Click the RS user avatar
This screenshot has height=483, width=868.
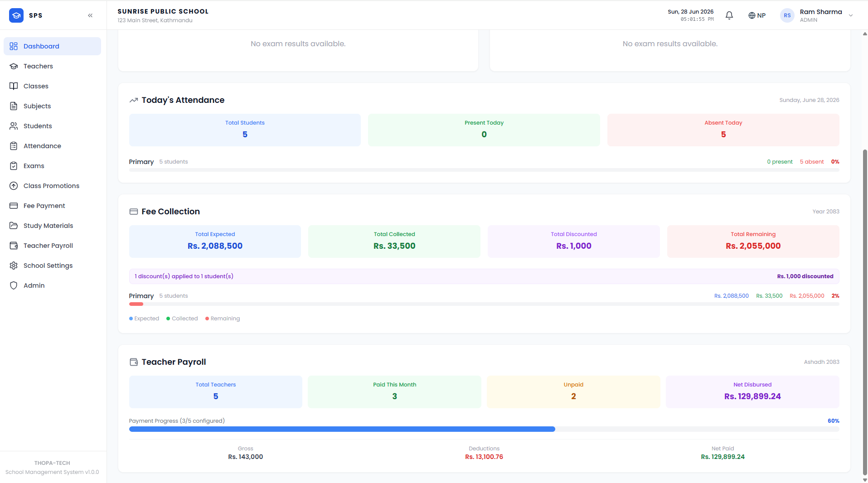click(x=787, y=15)
